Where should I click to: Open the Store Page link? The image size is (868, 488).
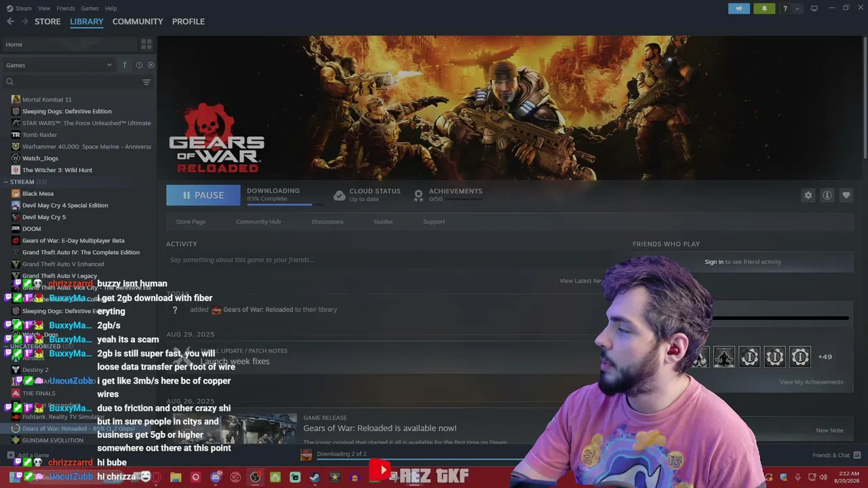pyautogui.click(x=191, y=222)
